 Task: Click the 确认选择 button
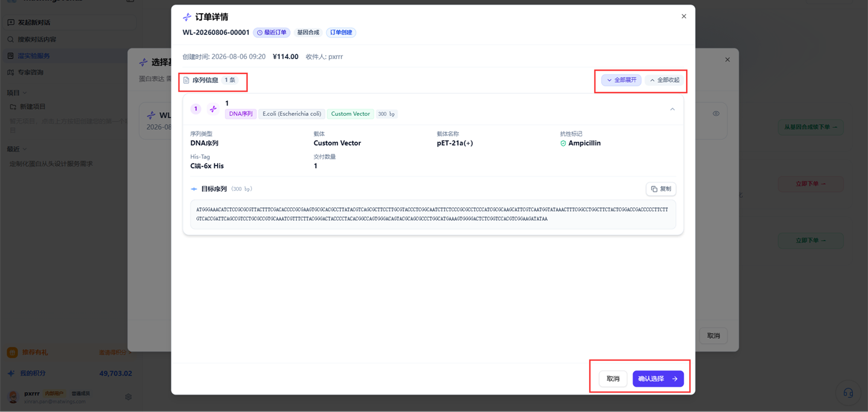click(x=658, y=379)
